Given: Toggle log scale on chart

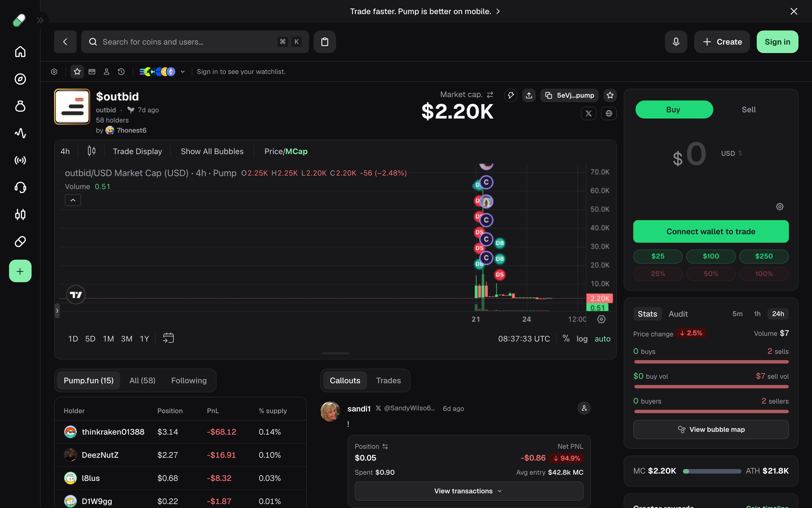Looking at the screenshot, I should pyautogui.click(x=582, y=339).
